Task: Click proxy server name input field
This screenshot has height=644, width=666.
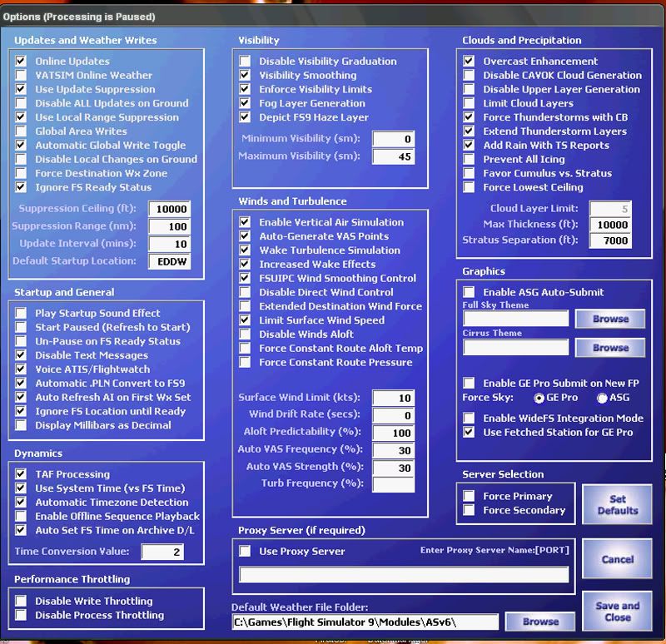Action: pyautogui.click(x=404, y=575)
